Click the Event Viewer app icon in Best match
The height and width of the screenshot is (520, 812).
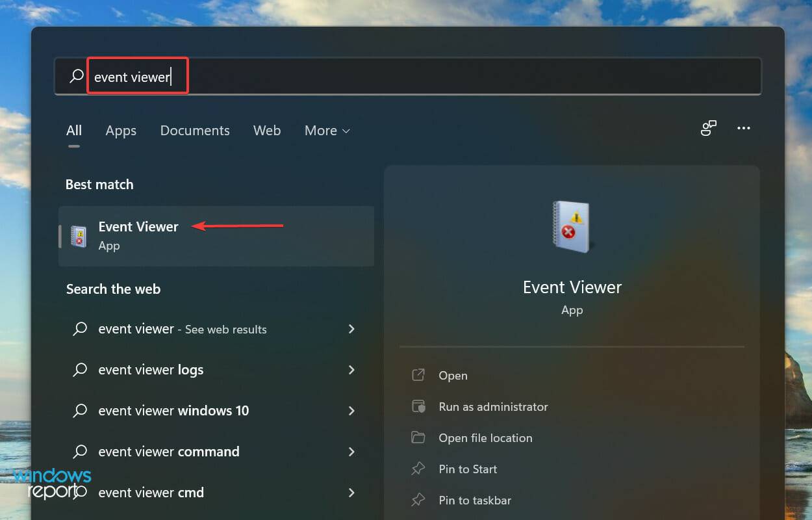click(79, 235)
